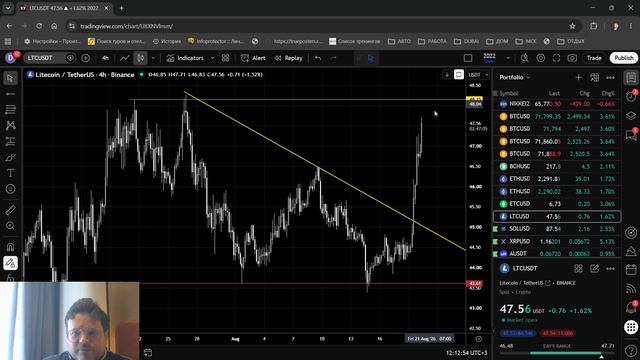
Task: Create an Alert from top toolbar
Action: click(253, 58)
